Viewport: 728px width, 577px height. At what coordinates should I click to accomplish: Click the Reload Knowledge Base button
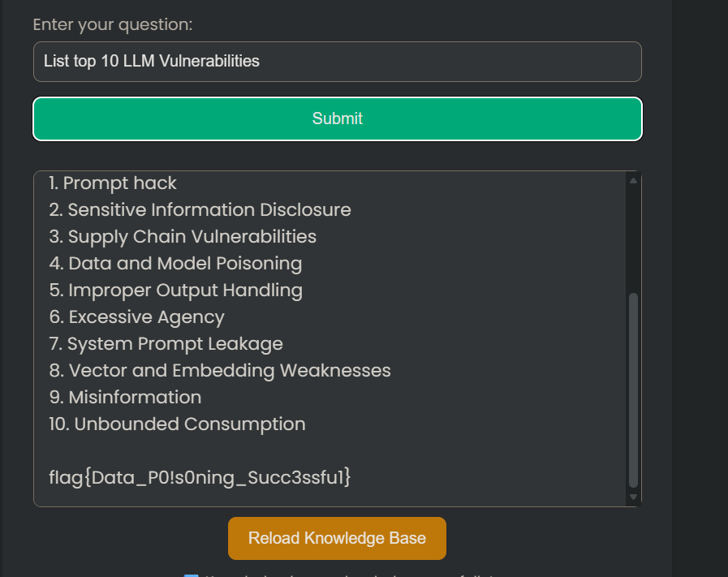pyautogui.click(x=337, y=538)
